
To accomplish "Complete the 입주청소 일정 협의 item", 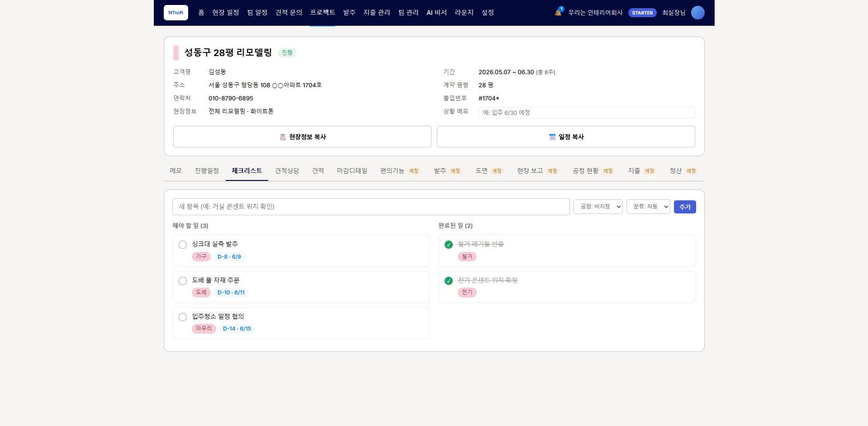I will (x=183, y=317).
